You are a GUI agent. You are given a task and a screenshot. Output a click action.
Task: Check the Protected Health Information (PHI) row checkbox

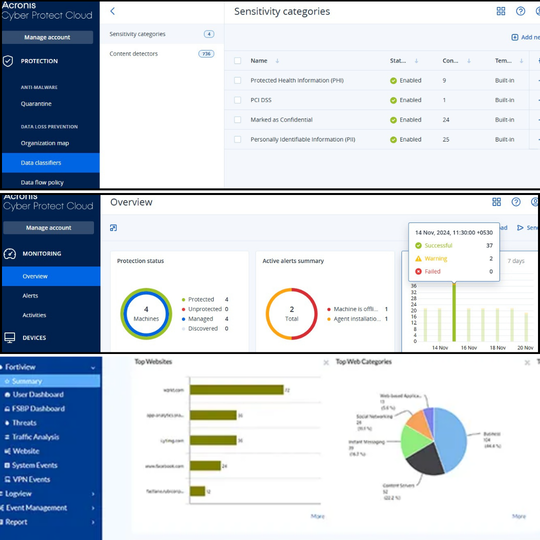237,81
